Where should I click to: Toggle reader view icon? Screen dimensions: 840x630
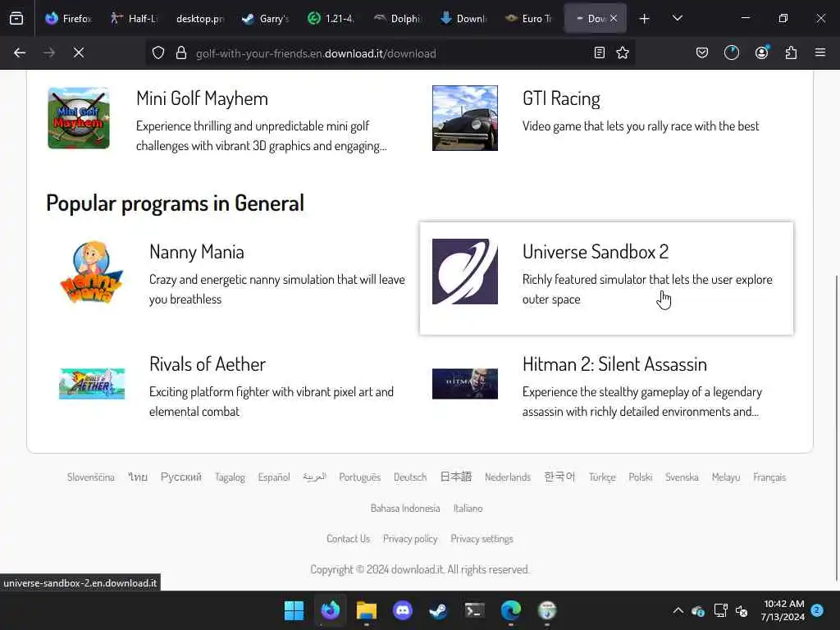[x=600, y=52]
